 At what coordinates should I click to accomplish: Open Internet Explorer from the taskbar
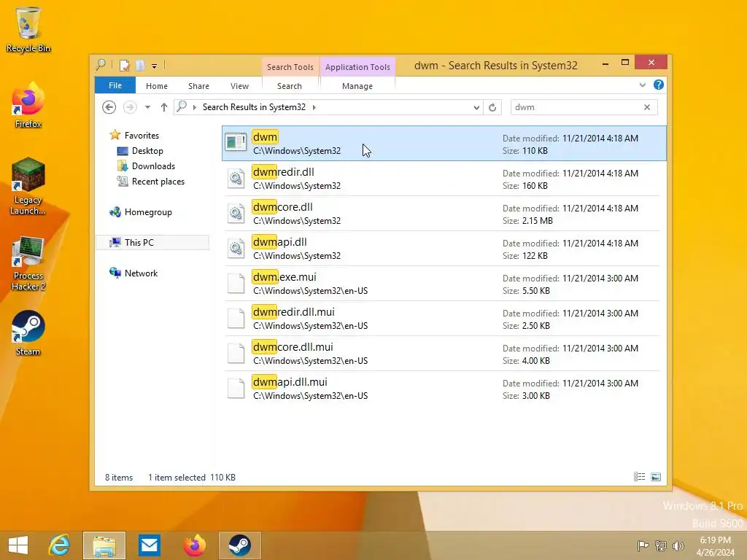pyautogui.click(x=59, y=545)
